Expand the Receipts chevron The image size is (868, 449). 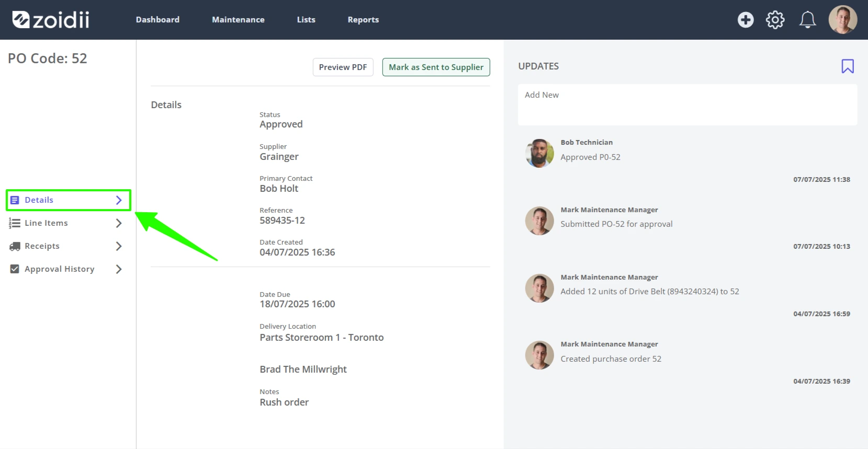119,246
